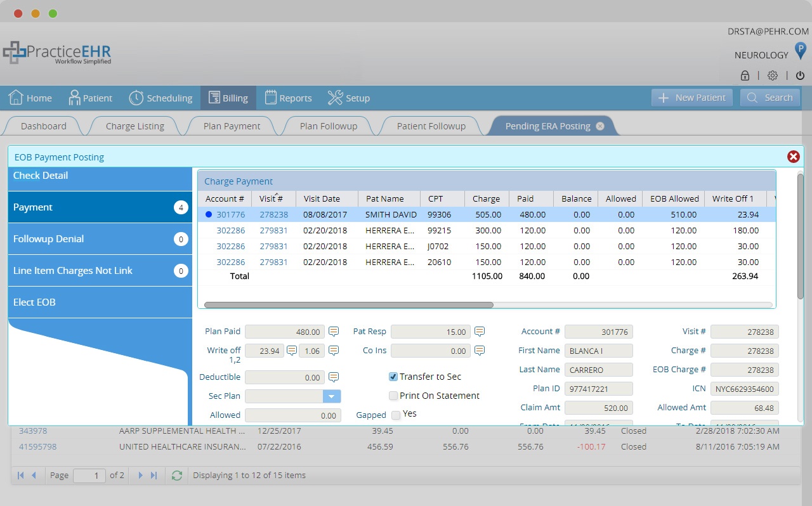
Task: Open note icon beside Pat Resp
Action: (x=480, y=332)
